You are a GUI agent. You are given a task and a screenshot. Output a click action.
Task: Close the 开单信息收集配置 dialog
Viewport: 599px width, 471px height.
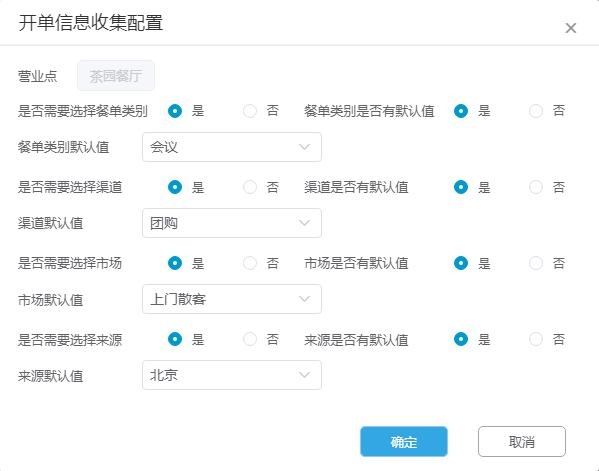coord(570,28)
